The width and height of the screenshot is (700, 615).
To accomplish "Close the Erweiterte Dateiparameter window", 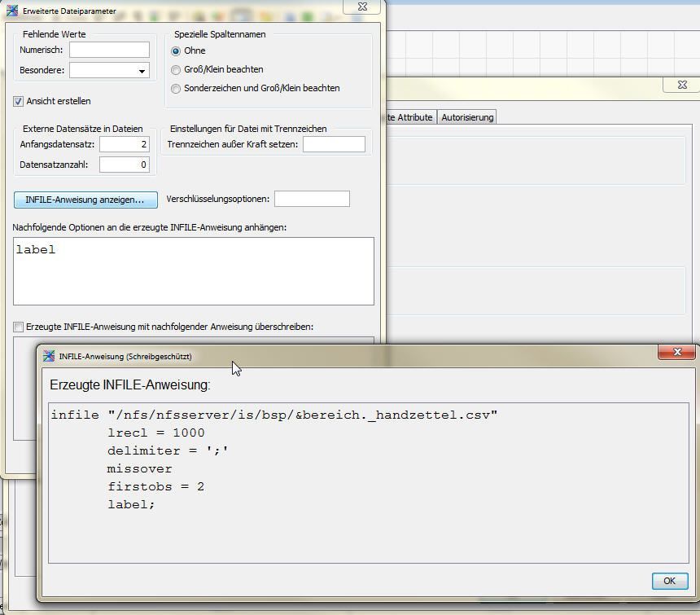I will (362, 7).
